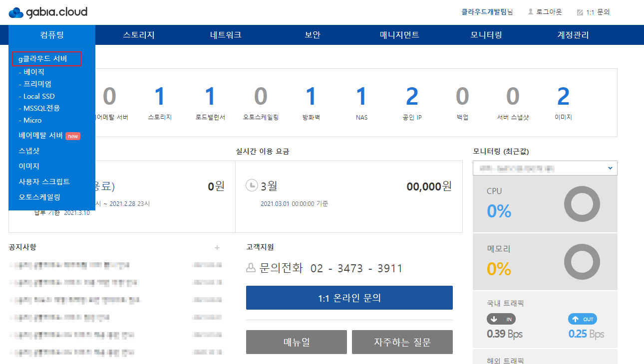Click the IN traffic arrow badge

pyautogui.click(x=501, y=319)
